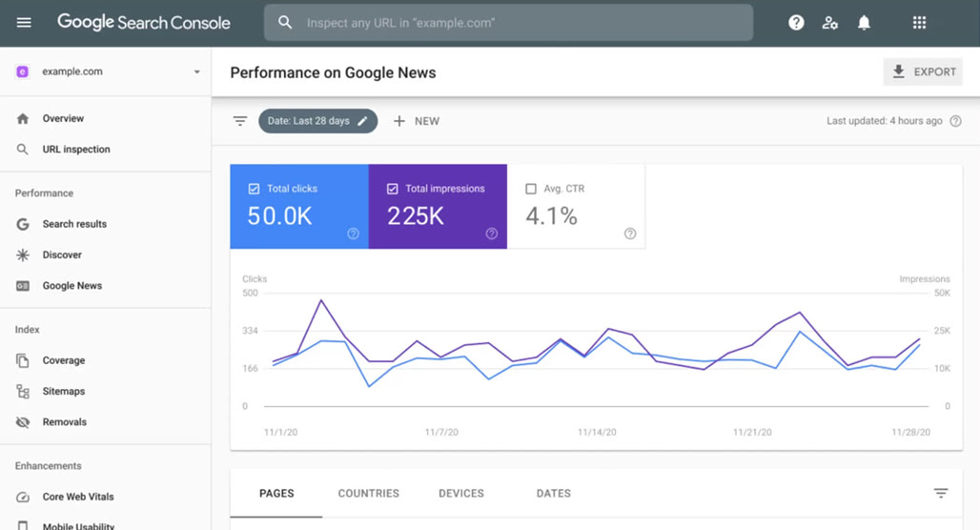
Task: Check the Avg. CTR checkbox
Action: pos(531,189)
